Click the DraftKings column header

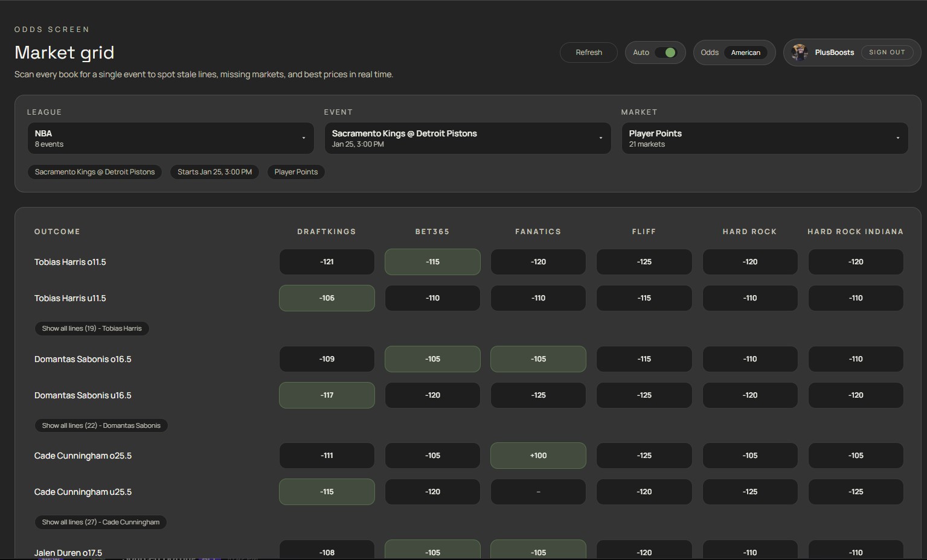click(326, 231)
